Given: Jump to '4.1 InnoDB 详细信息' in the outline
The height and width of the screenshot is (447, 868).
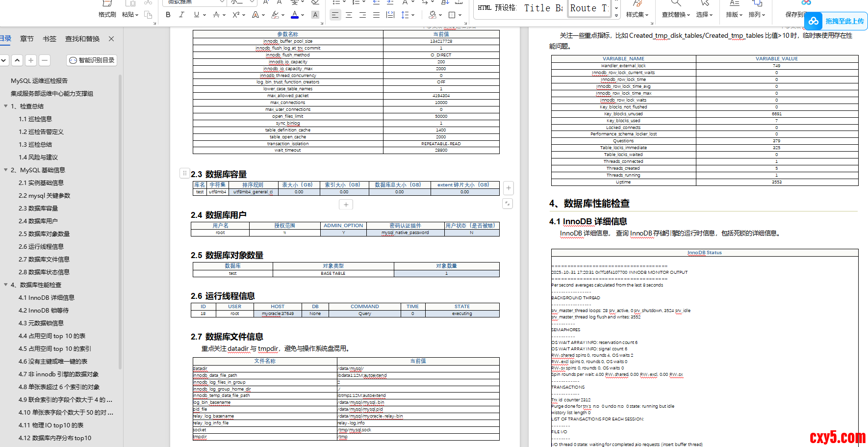Looking at the screenshot, I should [47, 297].
